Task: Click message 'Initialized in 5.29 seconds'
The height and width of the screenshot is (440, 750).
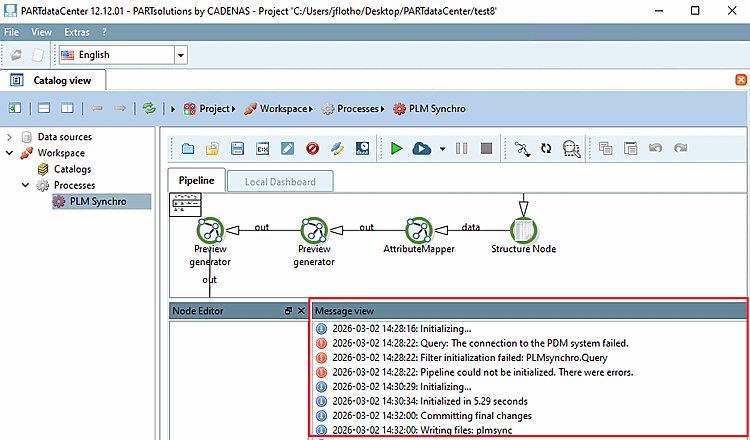Action: tap(474, 401)
